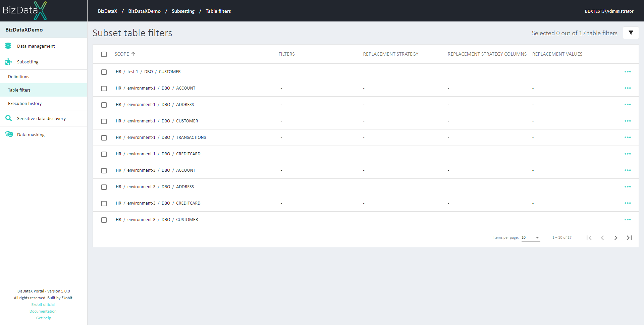This screenshot has height=325, width=644.
Task: Open actions menu for environment-1 ACCOUNT row
Action: point(628,88)
